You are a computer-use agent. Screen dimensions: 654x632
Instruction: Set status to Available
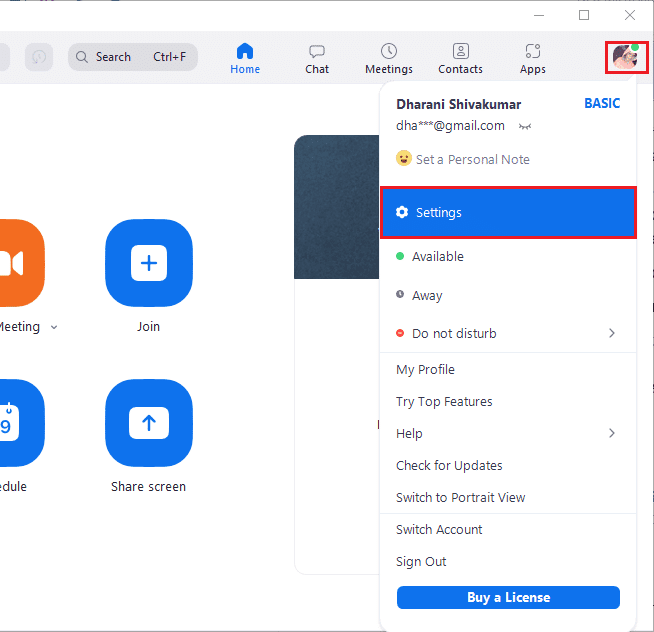click(x=508, y=256)
